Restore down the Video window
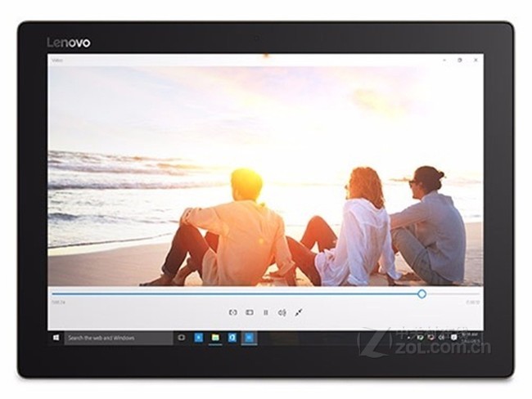The image size is (532, 399). [x=460, y=60]
